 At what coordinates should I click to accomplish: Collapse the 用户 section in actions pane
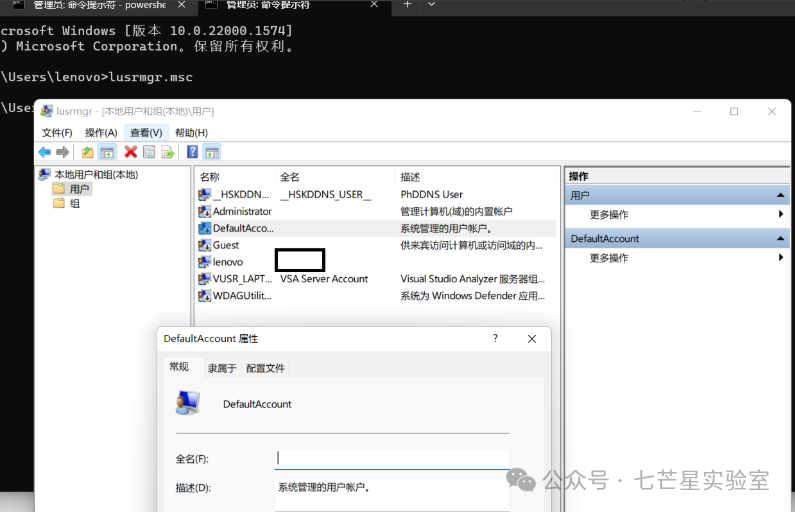780,195
